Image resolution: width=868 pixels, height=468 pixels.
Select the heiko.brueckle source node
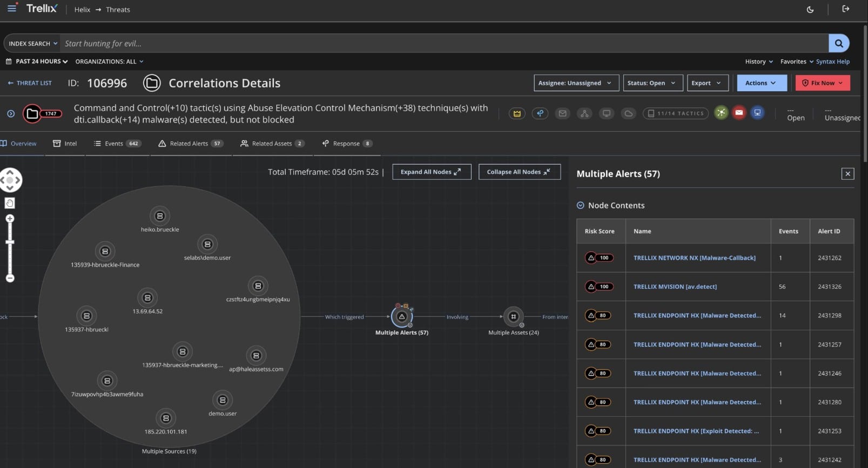click(160, 216)
